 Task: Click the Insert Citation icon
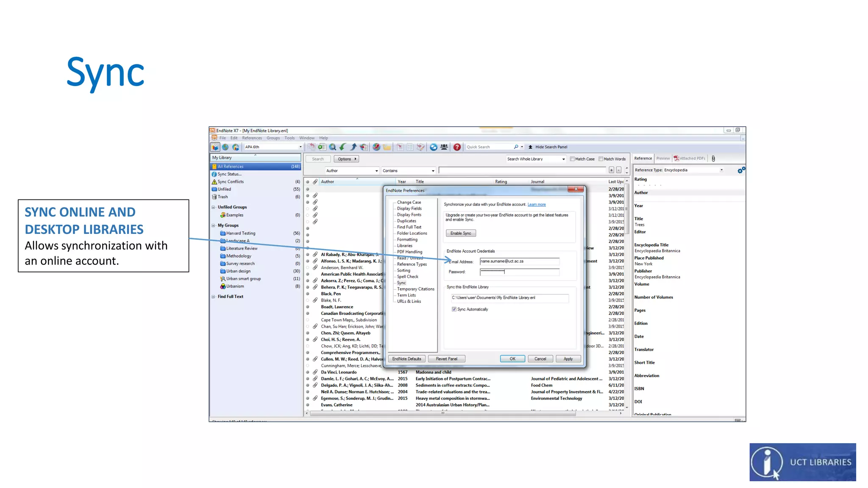point(400,147)
